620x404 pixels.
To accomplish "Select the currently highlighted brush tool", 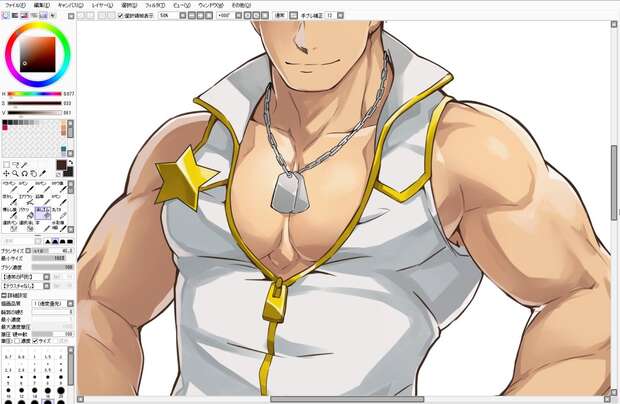I will 43,213.
